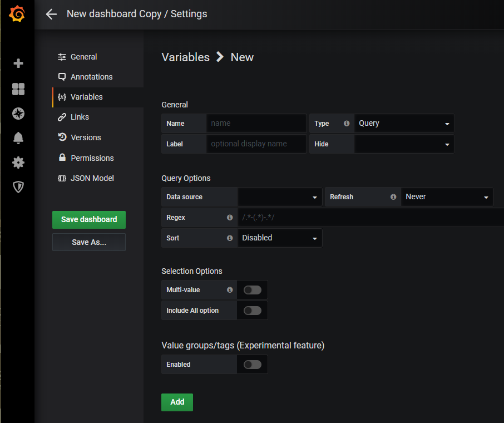Go back using the arrow icon

(51, 14)
